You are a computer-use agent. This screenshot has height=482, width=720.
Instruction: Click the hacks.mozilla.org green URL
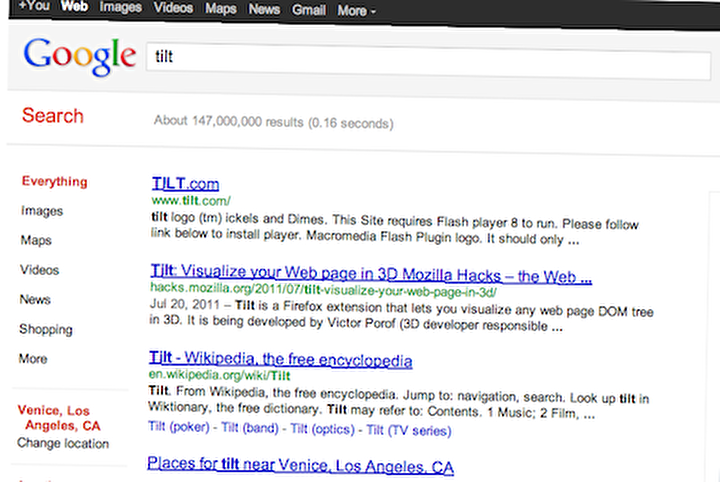click(323, 290)
